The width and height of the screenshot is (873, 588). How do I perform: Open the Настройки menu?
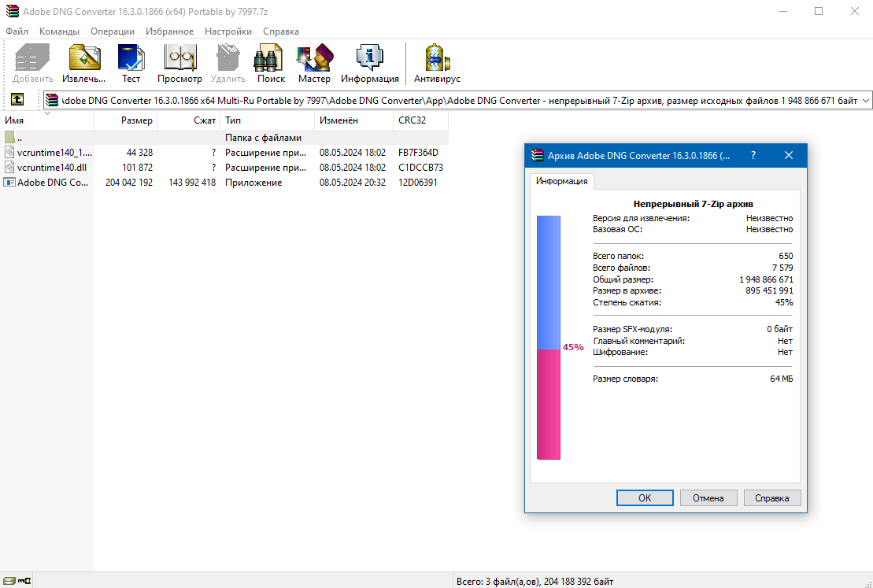click(227, 31)
